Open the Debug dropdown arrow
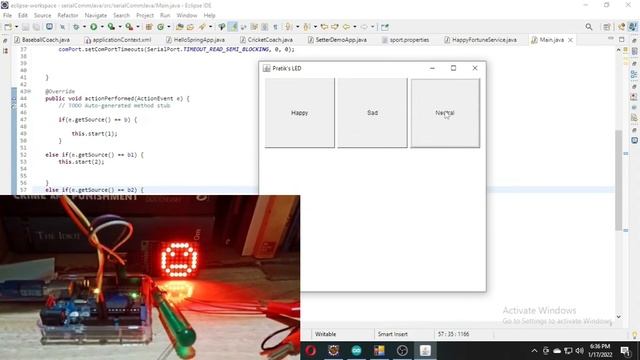The width and height of the screenshot is (640, 360). 84,27
